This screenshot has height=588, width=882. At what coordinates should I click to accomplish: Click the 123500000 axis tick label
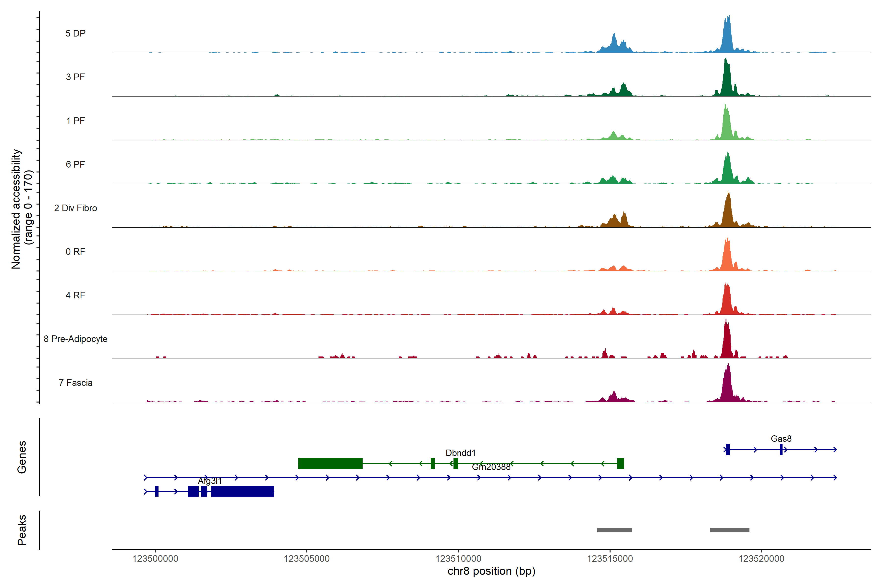pyautogui.click(x=155, y=558)
